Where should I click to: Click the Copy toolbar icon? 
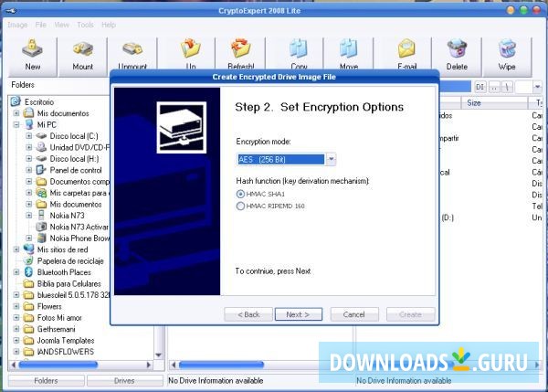click(299, 54)
